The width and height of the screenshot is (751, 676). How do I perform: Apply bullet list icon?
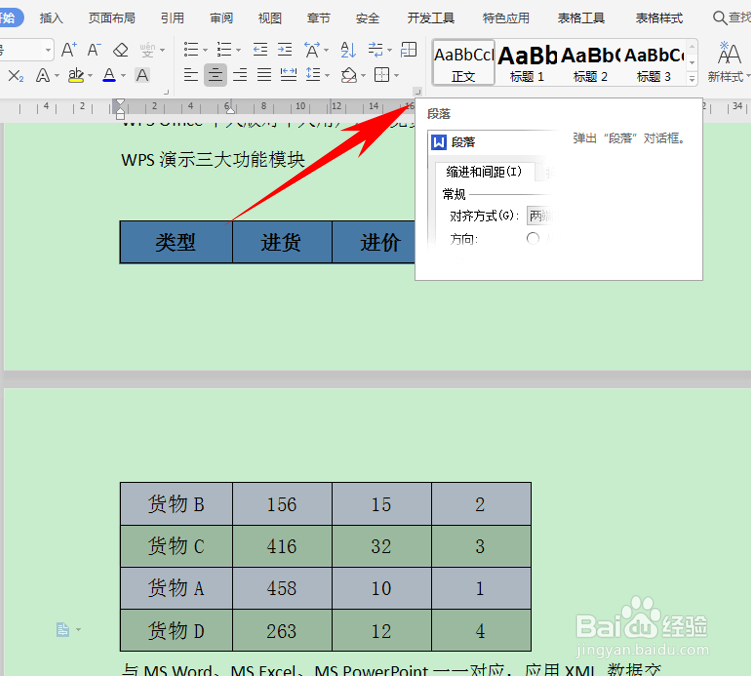tap(191, 49)
